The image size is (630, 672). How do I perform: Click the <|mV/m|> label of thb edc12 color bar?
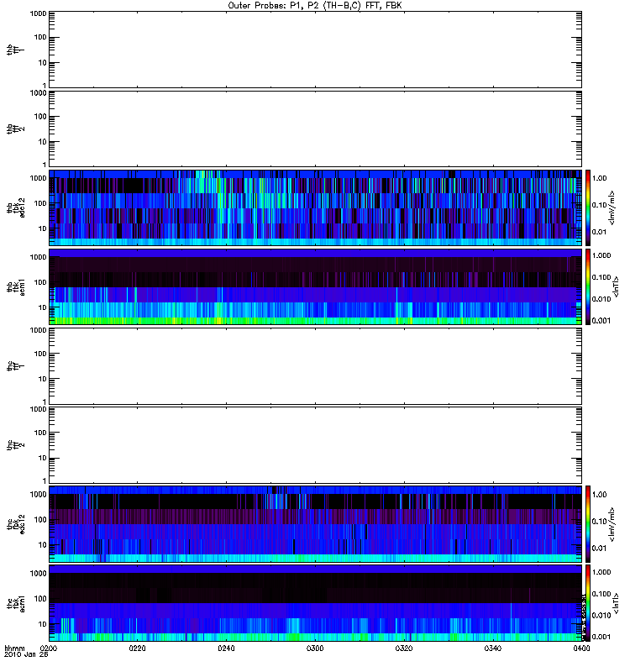click(x=612, y=207)
